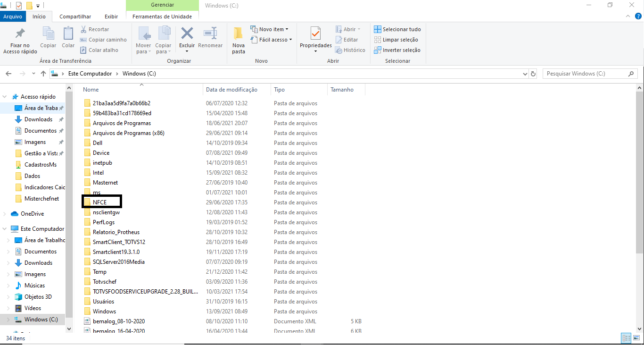Select the SQLServer2016Media folder icon
This screenshot has width=644, height=345.
click(x=87, y=262)
